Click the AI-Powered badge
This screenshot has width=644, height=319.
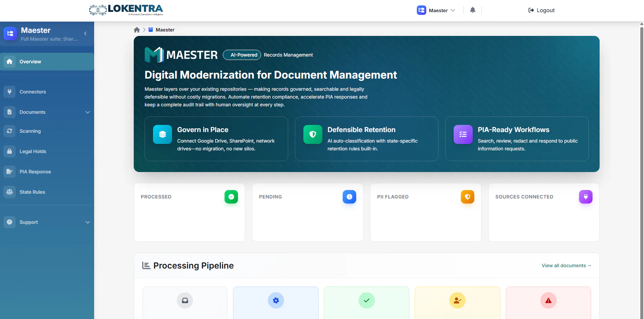[242, 55]
